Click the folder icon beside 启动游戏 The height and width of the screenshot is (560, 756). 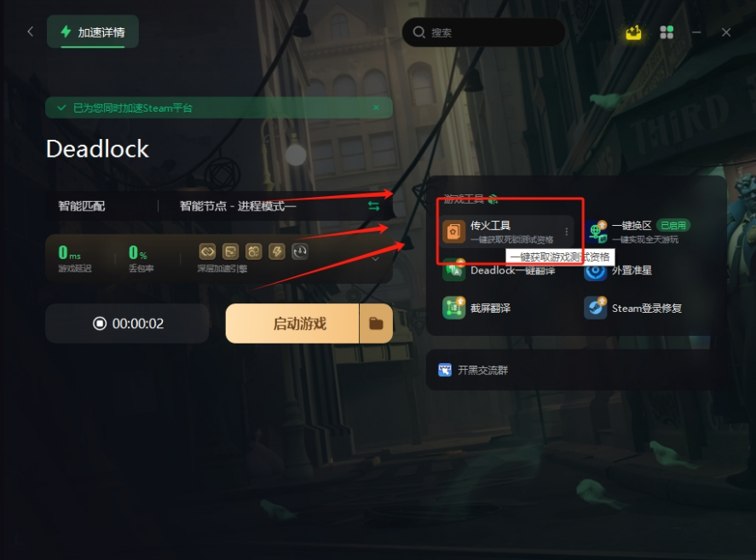[x=376, y=323]
